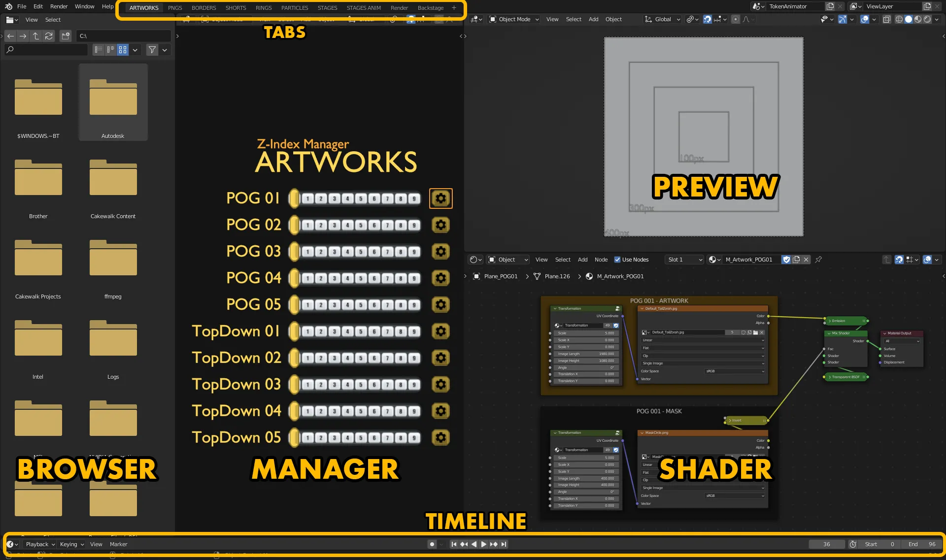Open the Keying dropdown in the timeline
Image resolution: width=946 pixels, height=560 pixels.
tap(72, 544)
